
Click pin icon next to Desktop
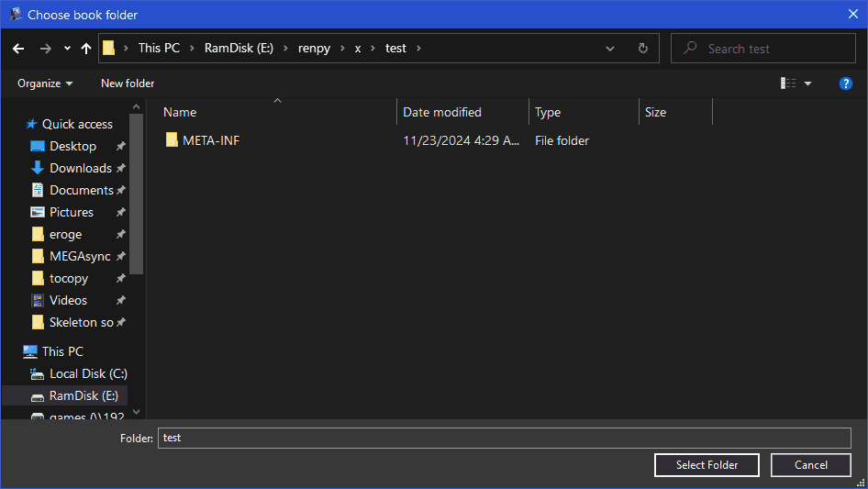[x=121, y=146]
